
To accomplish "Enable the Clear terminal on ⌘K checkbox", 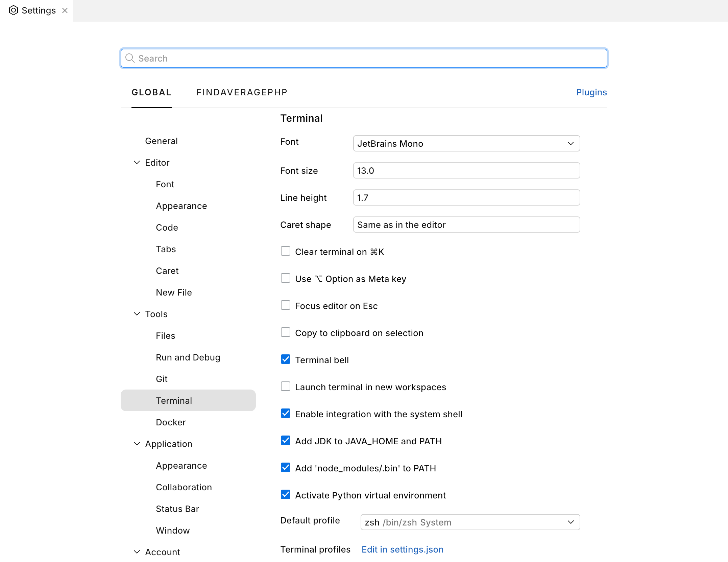I will [286, 251].
